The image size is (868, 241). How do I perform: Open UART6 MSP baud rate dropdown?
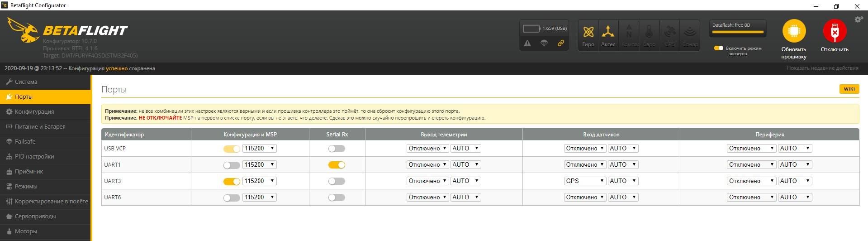pyautogui.click(x=259, y=197)
